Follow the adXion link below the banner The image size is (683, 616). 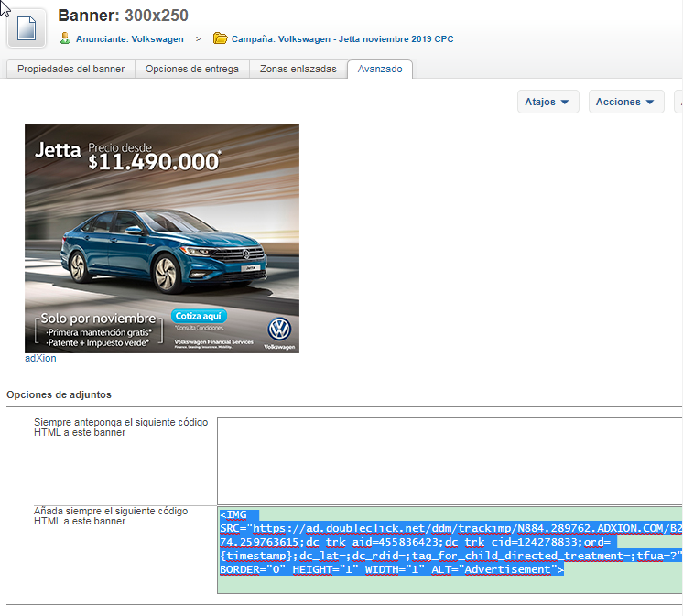point(40,359)
